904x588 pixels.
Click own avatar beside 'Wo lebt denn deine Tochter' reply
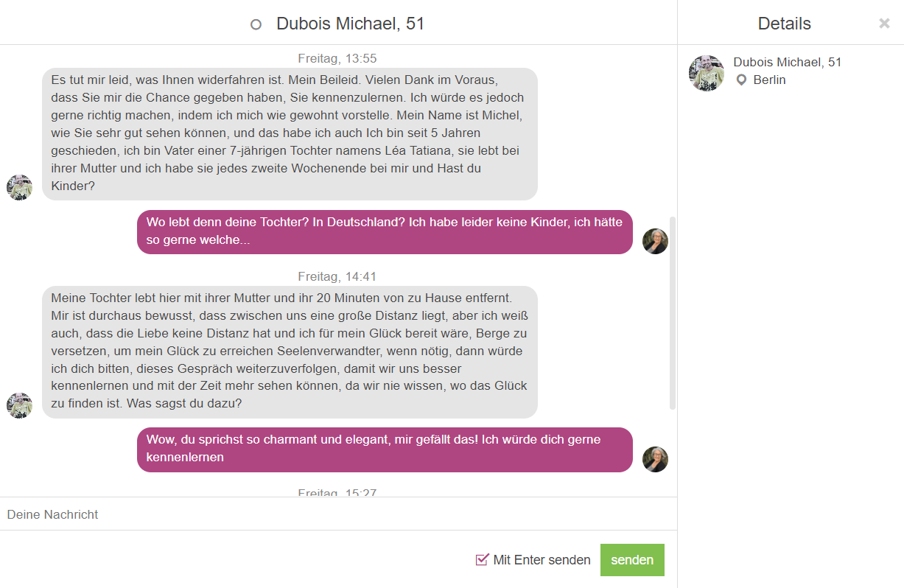click(655, 241)
